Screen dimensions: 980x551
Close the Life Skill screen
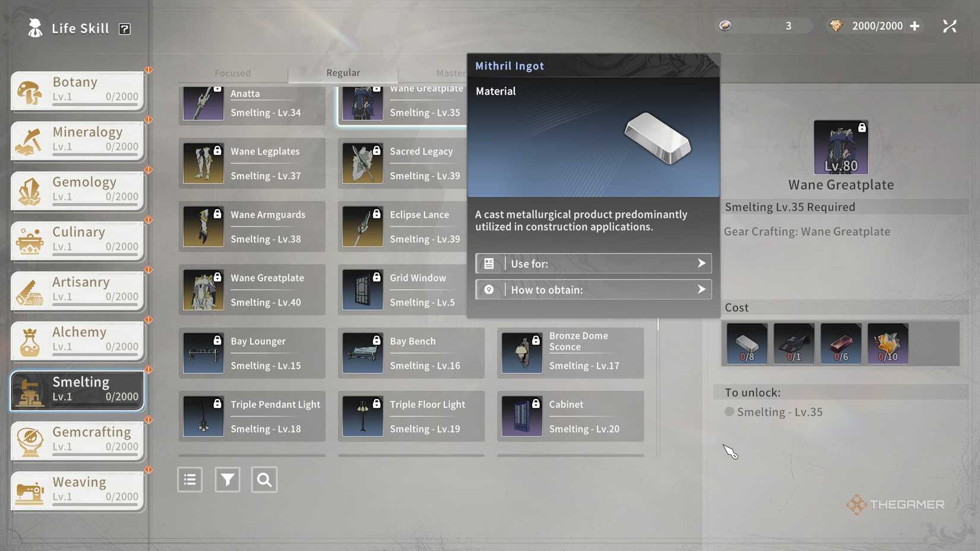point(949,26)
